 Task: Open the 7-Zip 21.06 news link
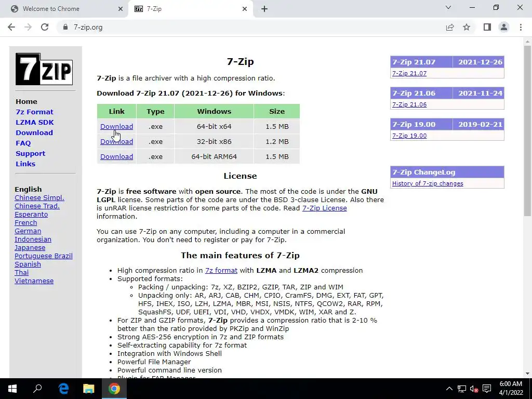pyautogui.click(x=409, y=104)
